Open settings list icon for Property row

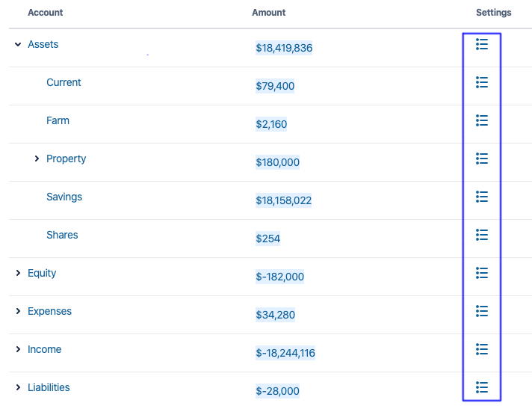point(482,159)
